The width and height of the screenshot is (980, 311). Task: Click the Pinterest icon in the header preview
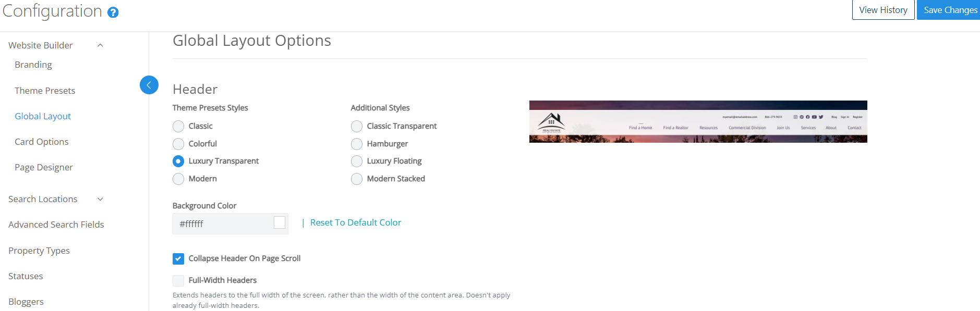click(x=802, y=117)
